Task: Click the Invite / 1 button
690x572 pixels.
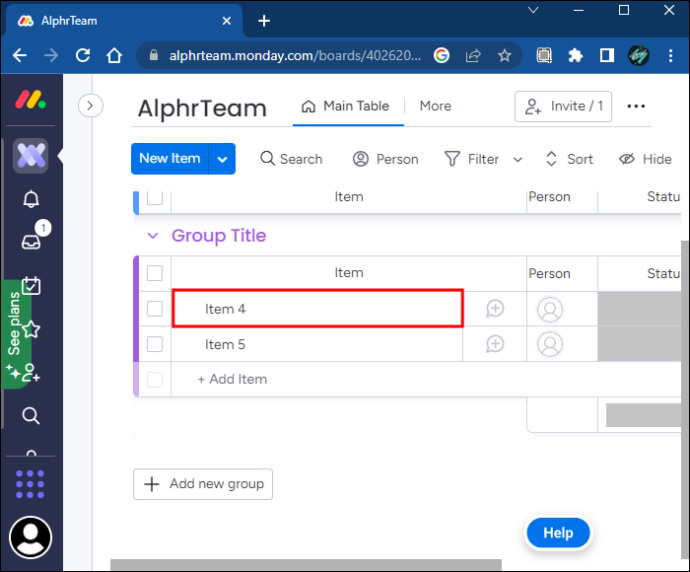Action: tap(563, 106)
